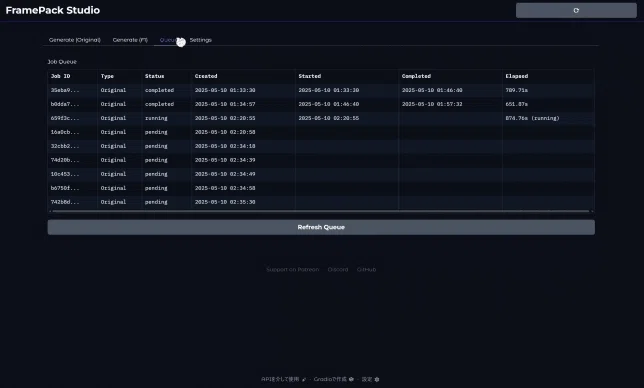Click 'Original' type in the 659f3c row
This screenshot has width=644, height=388.
(x=120, y=118)
